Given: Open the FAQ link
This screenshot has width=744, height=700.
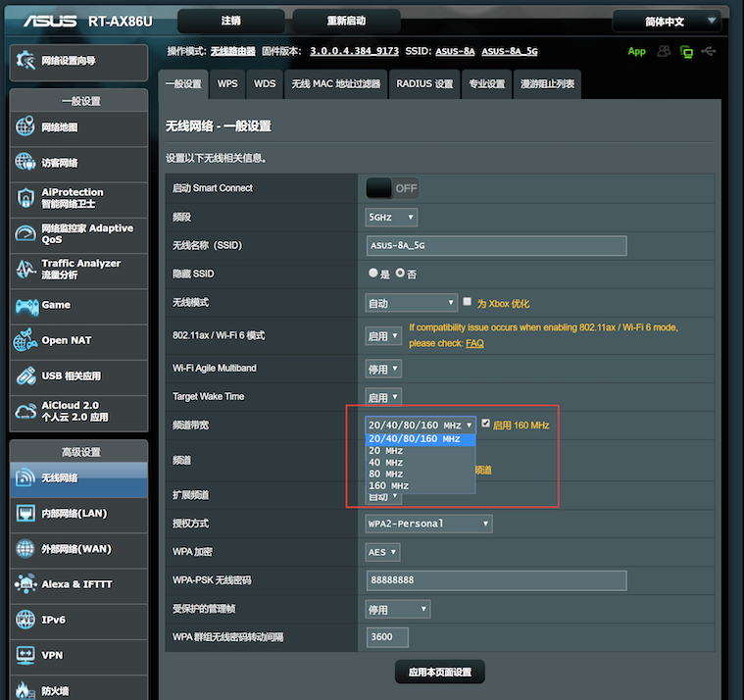Looking at the screenshot, I should click(474, 343).
